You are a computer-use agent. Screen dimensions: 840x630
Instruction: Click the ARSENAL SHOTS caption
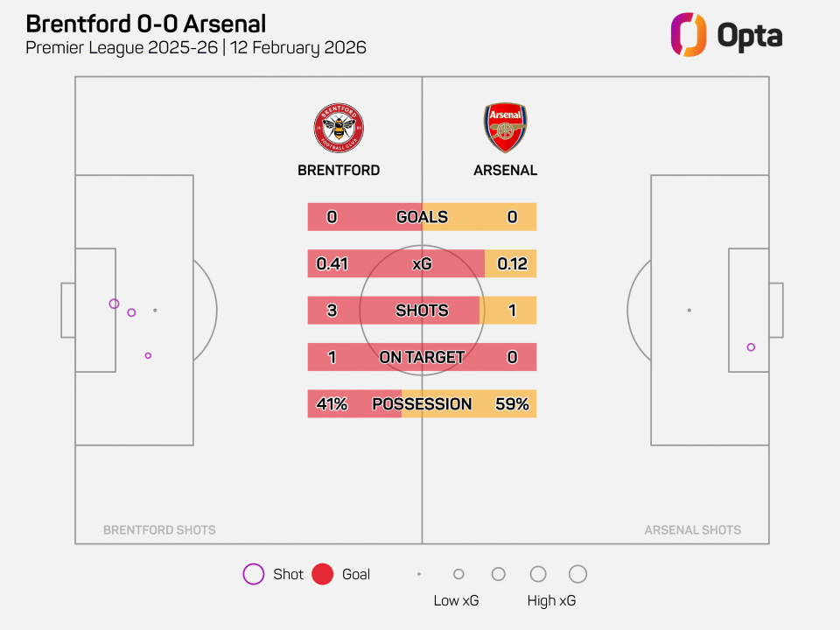(x=692, y=529)
